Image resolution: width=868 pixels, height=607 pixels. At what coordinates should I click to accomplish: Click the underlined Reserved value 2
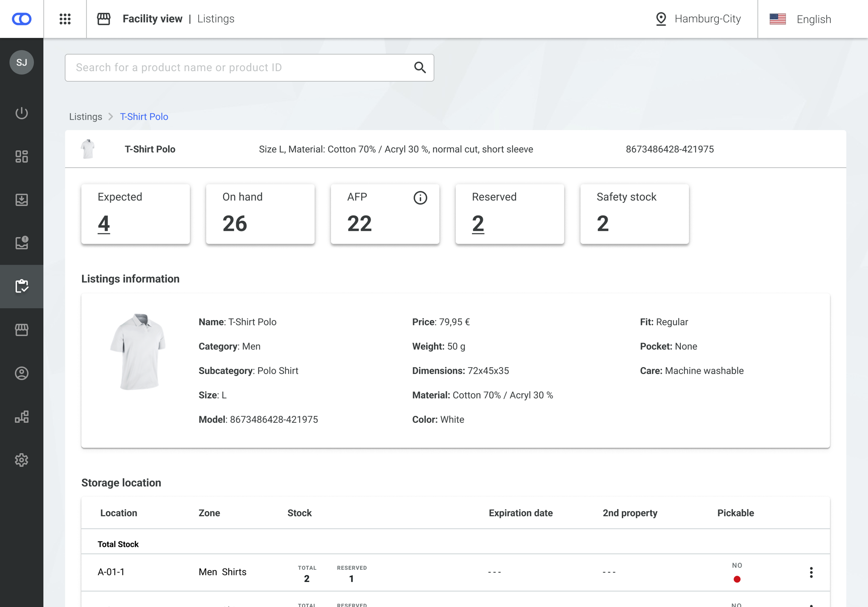click(478, 223)
